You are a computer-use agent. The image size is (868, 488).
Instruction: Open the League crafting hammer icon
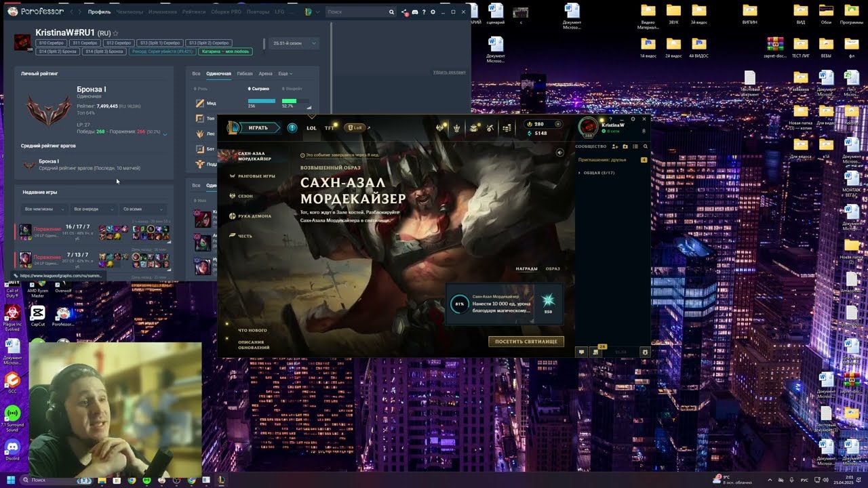pyautogui.click(x=490, y=127)
